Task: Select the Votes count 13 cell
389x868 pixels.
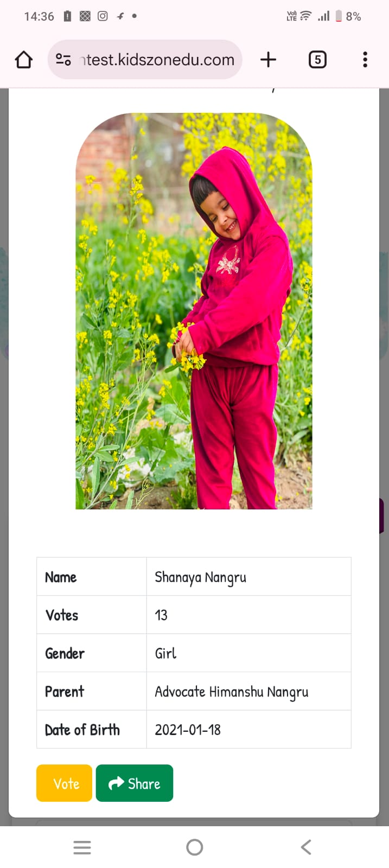Action: point(248,615)
